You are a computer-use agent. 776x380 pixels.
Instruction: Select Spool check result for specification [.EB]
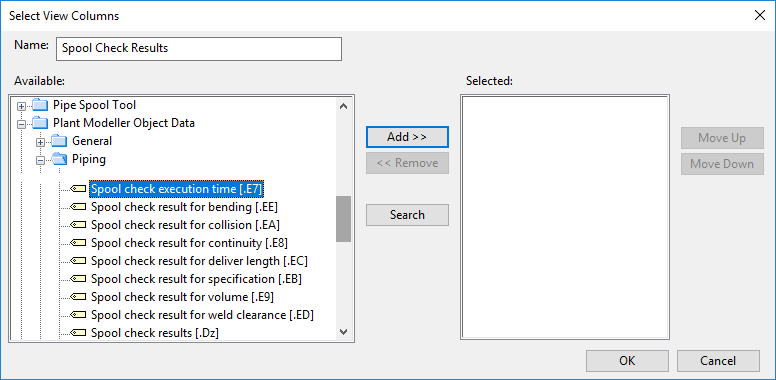click(x=196, y=279)
